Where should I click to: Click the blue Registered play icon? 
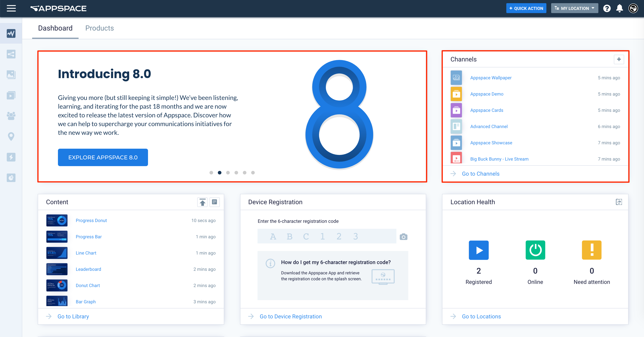coord(479,250)
